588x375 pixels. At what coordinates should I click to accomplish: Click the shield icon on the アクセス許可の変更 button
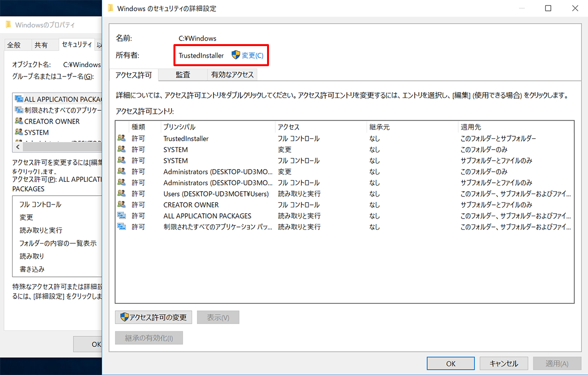pos(124,317)
